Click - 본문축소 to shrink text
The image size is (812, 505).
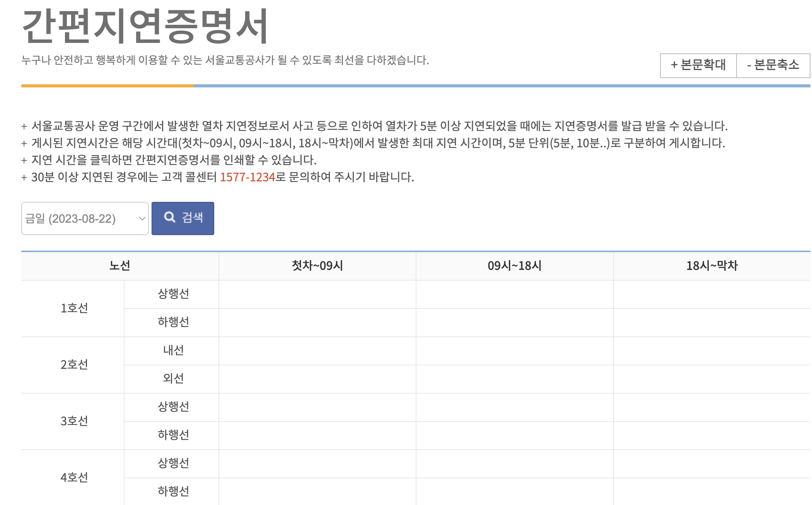[773, 65]
